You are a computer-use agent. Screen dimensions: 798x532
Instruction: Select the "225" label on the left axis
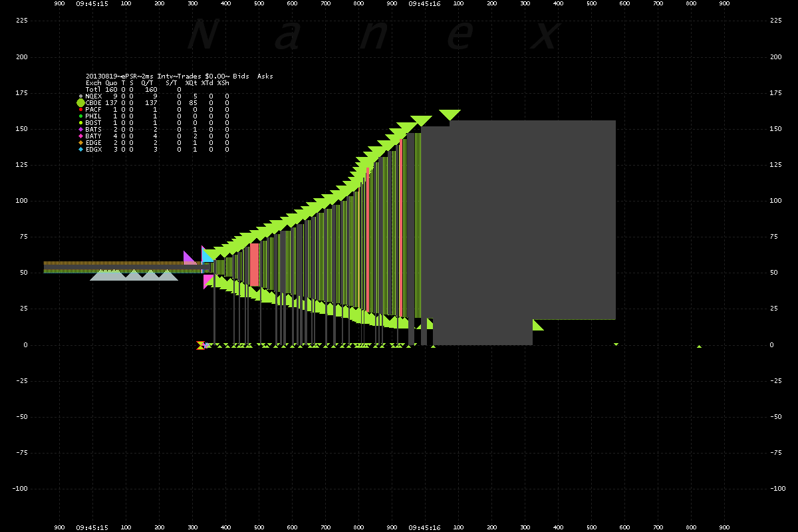(21, 21)
